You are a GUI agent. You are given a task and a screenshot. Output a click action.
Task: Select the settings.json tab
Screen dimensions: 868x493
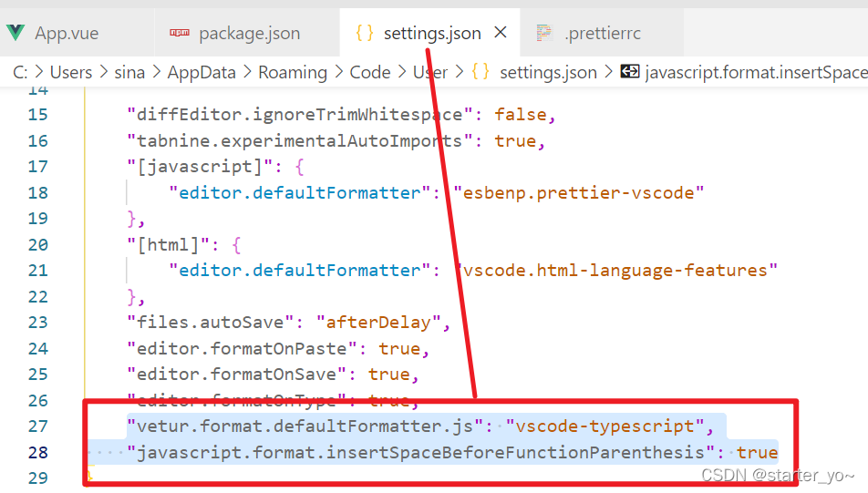pyautogui.click(x=432, y=33)
